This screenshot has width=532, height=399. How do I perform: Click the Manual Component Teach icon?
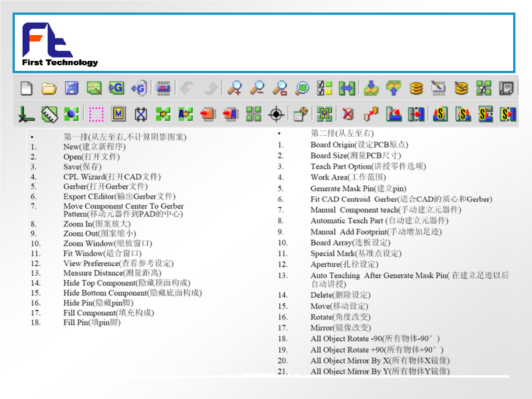coord(163,114)
